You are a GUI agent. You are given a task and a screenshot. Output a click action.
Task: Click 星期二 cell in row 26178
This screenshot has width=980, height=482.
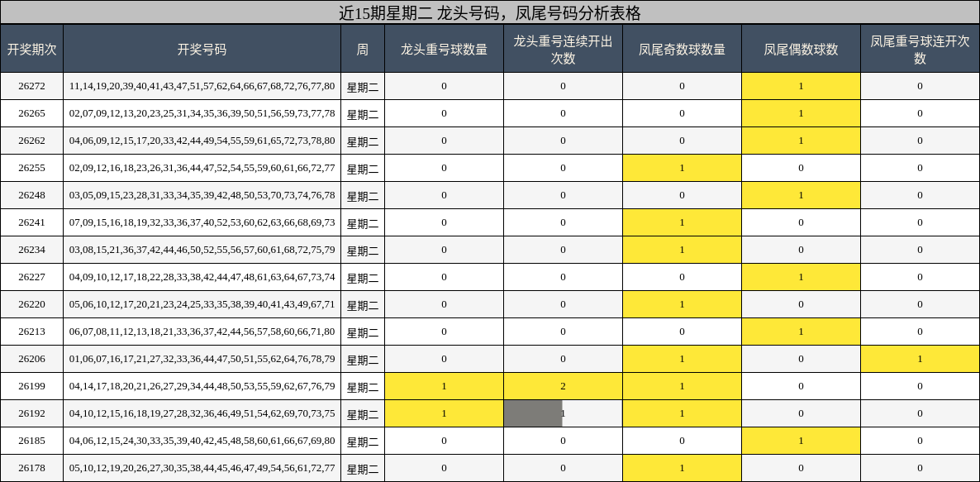[363, 468]
